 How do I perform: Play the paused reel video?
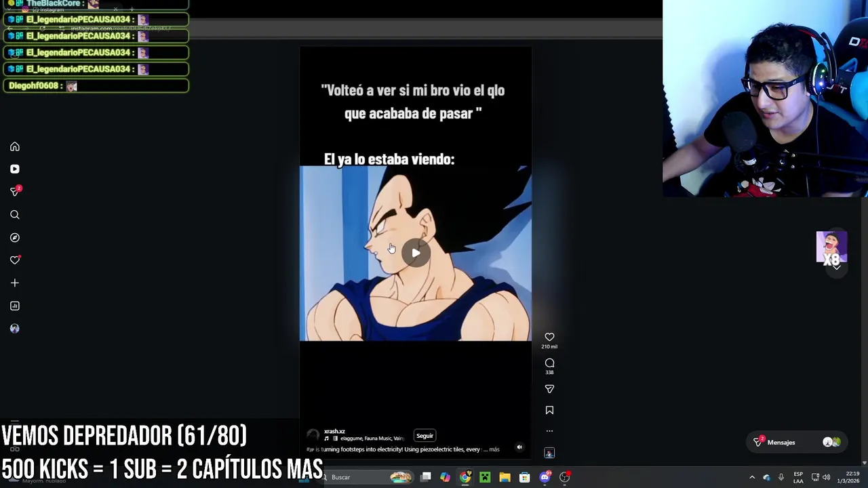(x=416, y=253)
